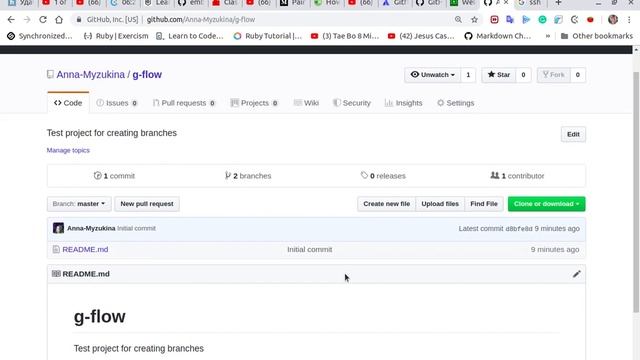Click the Google Translate extension icon
This screenshot has height=360, width=640.
pyautogui.click(x=510, y=20)
